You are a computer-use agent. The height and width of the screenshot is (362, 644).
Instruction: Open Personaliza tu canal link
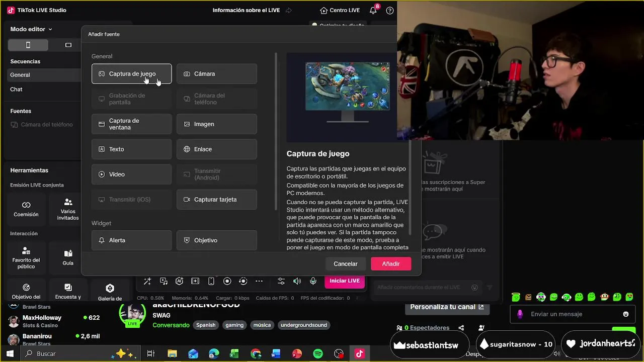click(447, 307)
